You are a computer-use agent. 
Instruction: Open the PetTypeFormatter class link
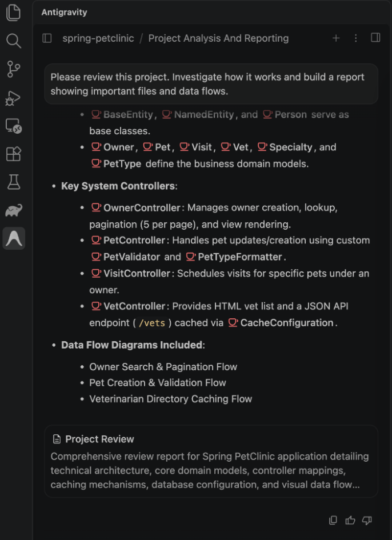point(234,257)
